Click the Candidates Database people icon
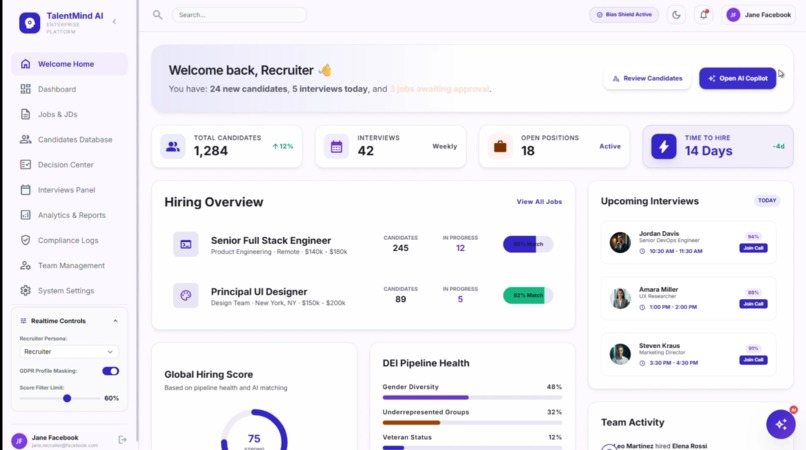 [25, 139]
